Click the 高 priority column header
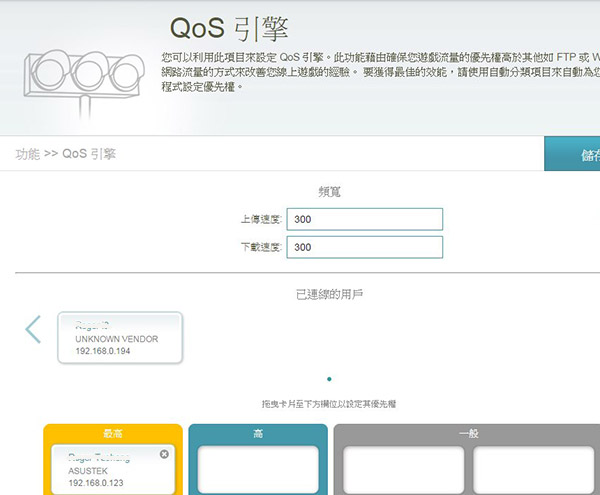This screenshot has height=495, width=600. pos(258,432)
